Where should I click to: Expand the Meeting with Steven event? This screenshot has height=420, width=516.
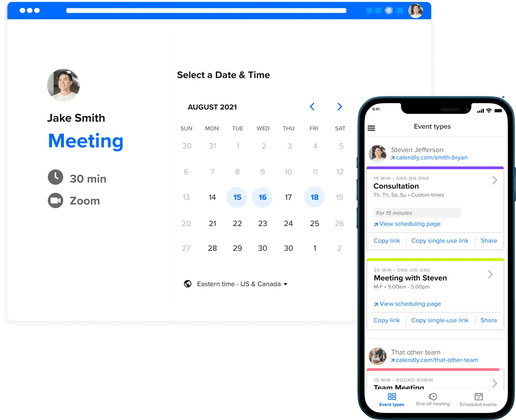493,276
